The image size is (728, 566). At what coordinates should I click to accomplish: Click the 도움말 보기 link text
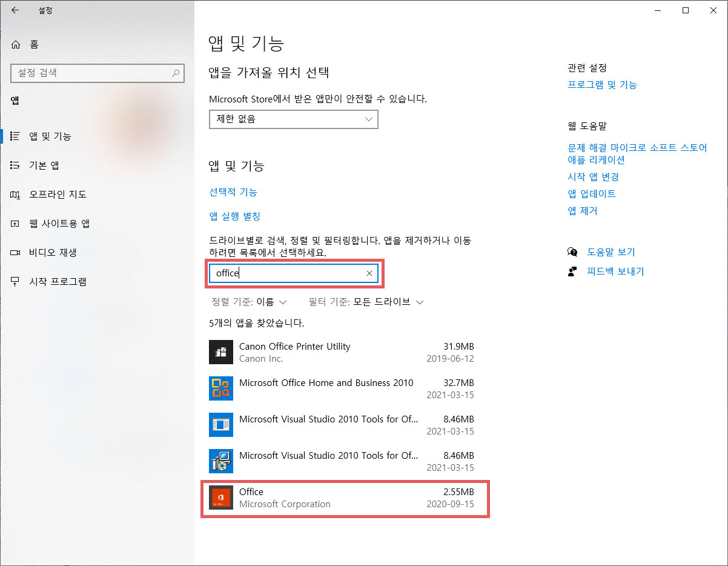coord(611,252)
